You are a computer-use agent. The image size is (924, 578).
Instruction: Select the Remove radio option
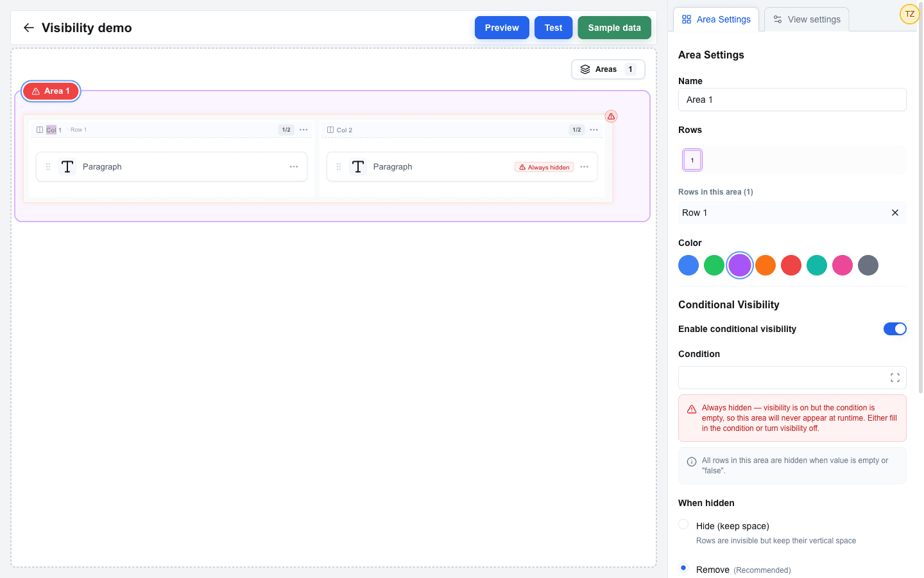(683, 568)
